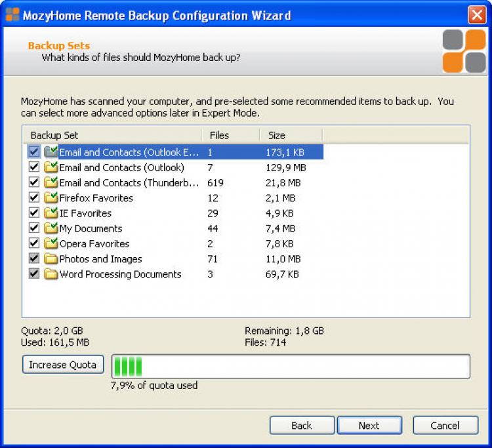492x448 pixels.
Task: Untick the Word Processing Documents checkbox
Action: pos(34,274)
